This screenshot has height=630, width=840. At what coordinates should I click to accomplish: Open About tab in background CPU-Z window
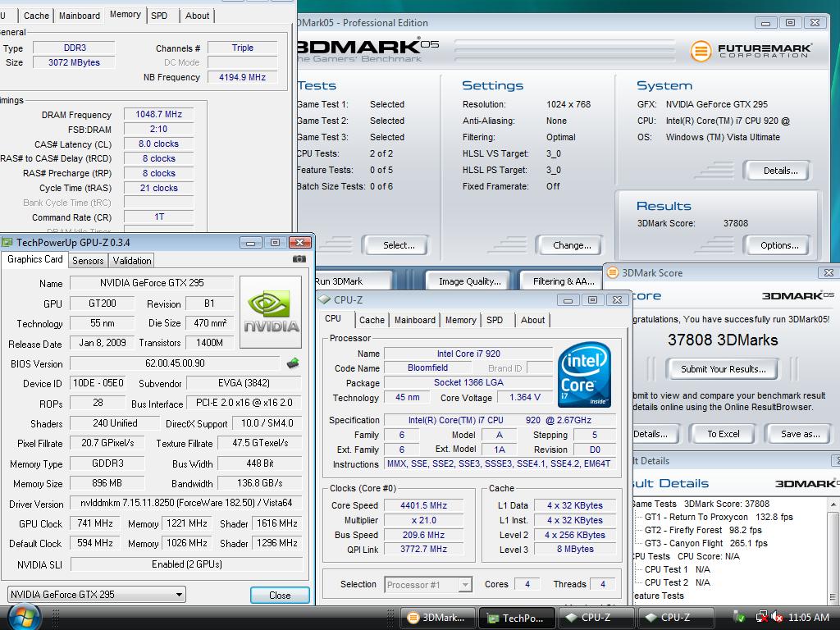197,16
